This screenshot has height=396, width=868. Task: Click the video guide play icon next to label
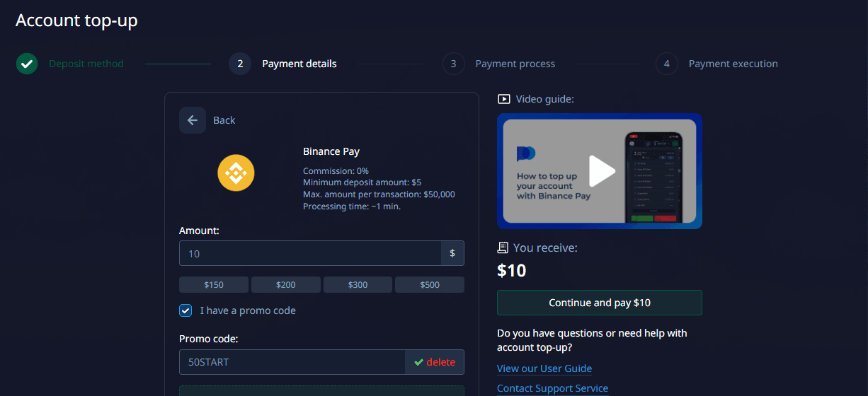point(504,99)
